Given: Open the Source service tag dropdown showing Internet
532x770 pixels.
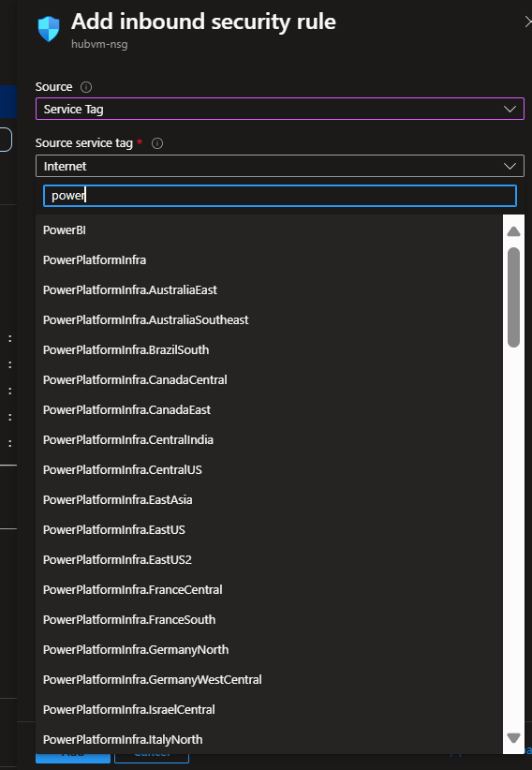Looking at the screenshot, I should point(279,166).
